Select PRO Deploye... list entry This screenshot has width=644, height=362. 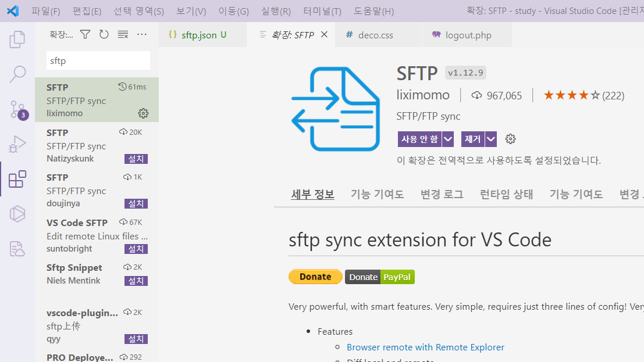tap(97, 356)
